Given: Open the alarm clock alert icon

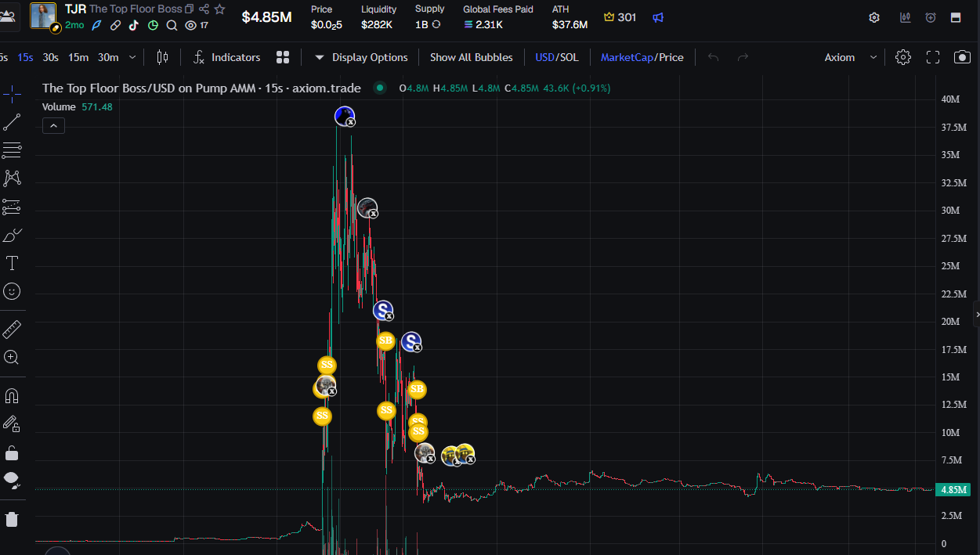Looking at the screenshot, I should tap(931, 17).
